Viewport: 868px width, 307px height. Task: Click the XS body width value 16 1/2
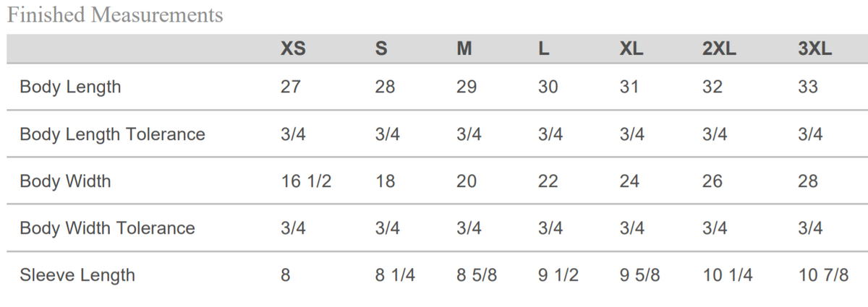pos(306,181)
